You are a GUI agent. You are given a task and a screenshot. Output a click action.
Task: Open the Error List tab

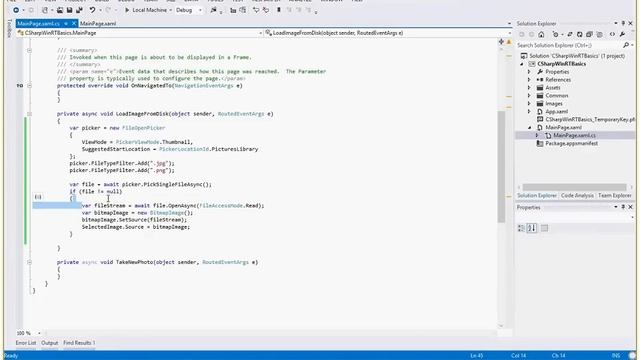click(x=26, y=343)
